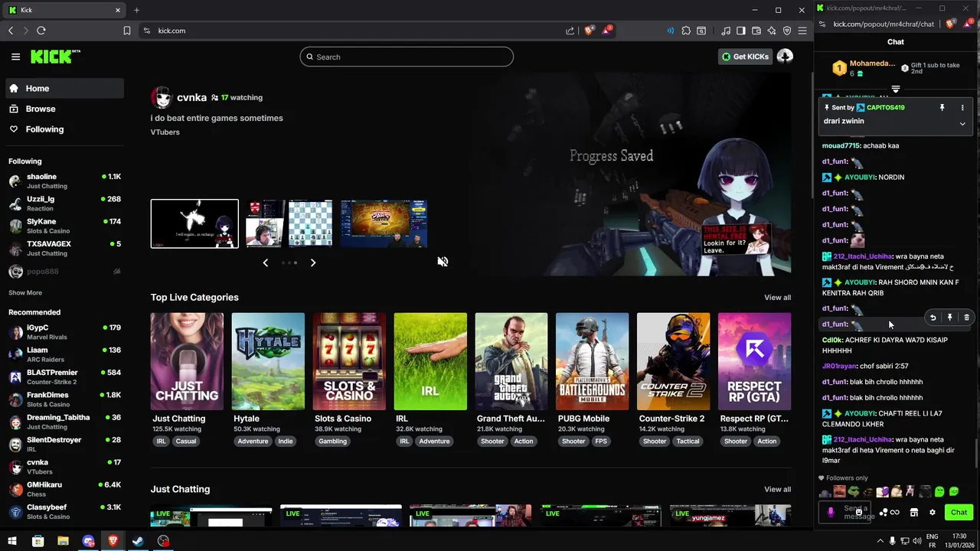
Task: Click the microphone icon in chat input
Action: click(x=831, y=512)
